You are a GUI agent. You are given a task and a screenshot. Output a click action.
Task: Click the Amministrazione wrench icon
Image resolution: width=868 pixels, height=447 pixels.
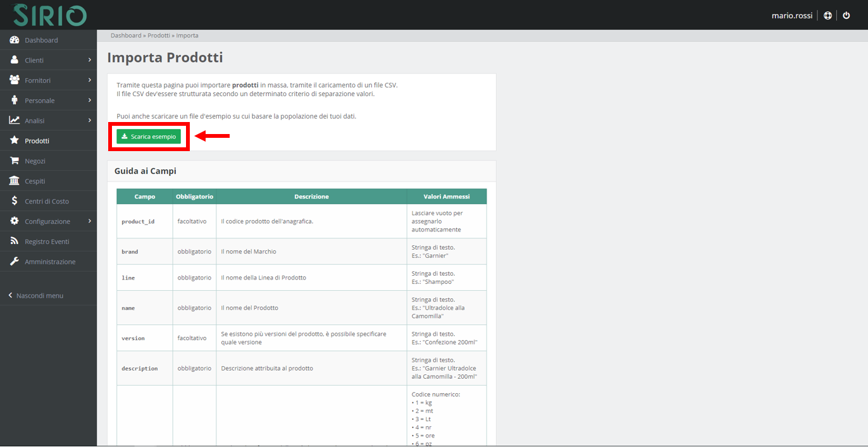point(14,262)
